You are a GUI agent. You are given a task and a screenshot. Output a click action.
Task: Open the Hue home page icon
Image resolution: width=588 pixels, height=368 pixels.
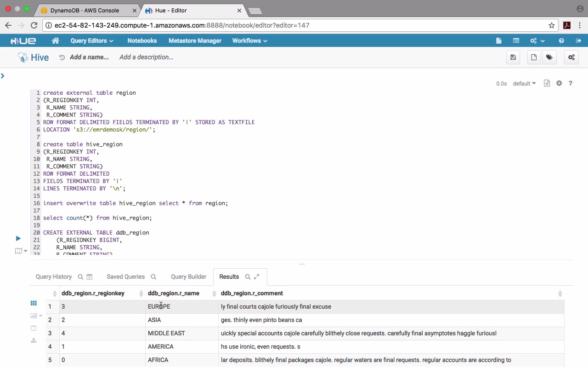click(x=56, y=41)
